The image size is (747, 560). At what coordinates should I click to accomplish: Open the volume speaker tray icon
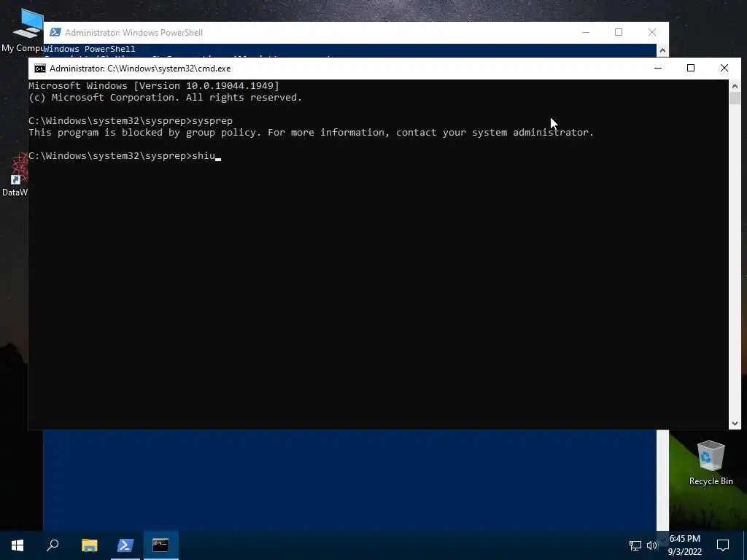[651, 545]
